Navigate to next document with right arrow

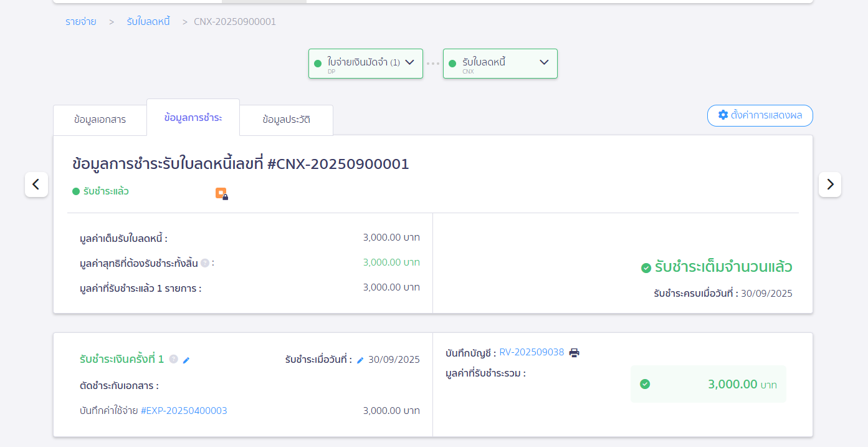pyautogui.click(x=829, y=184)
